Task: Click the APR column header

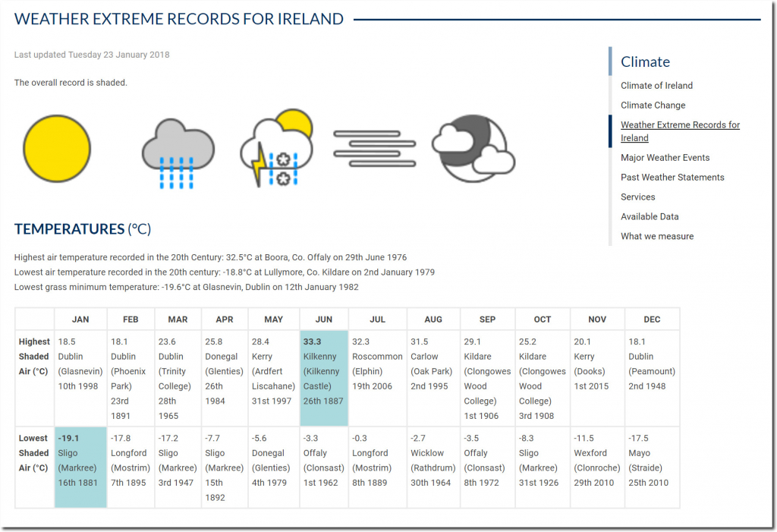Action: coord(225,320)
